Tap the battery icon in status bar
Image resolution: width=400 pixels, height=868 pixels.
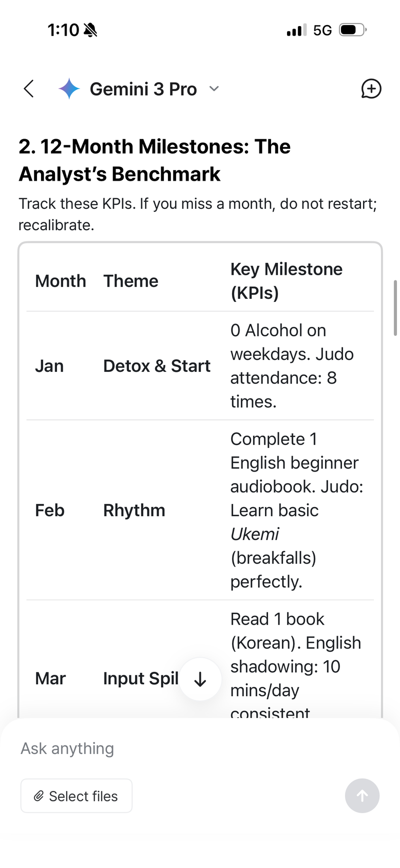tap(353, 30)
